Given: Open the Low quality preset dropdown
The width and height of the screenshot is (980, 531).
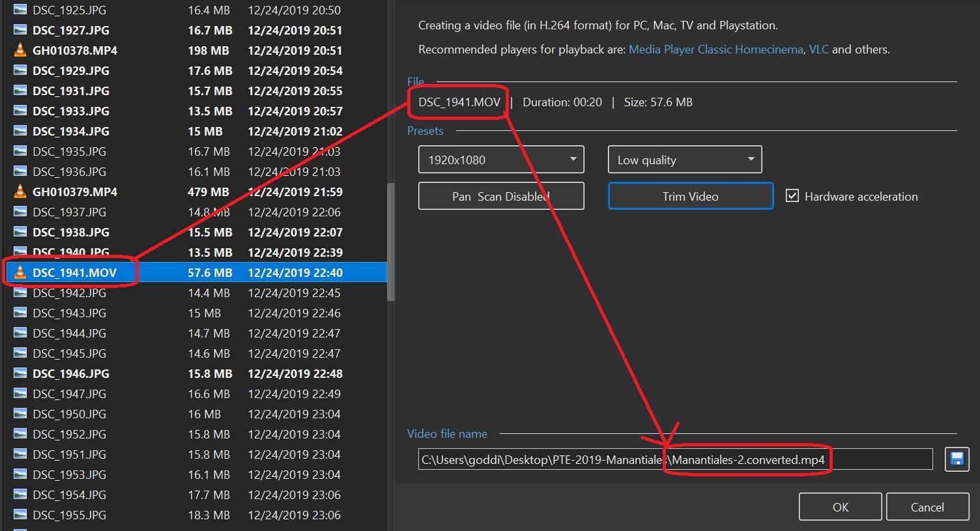Looking at the screenshot, I should coord(684,160).
